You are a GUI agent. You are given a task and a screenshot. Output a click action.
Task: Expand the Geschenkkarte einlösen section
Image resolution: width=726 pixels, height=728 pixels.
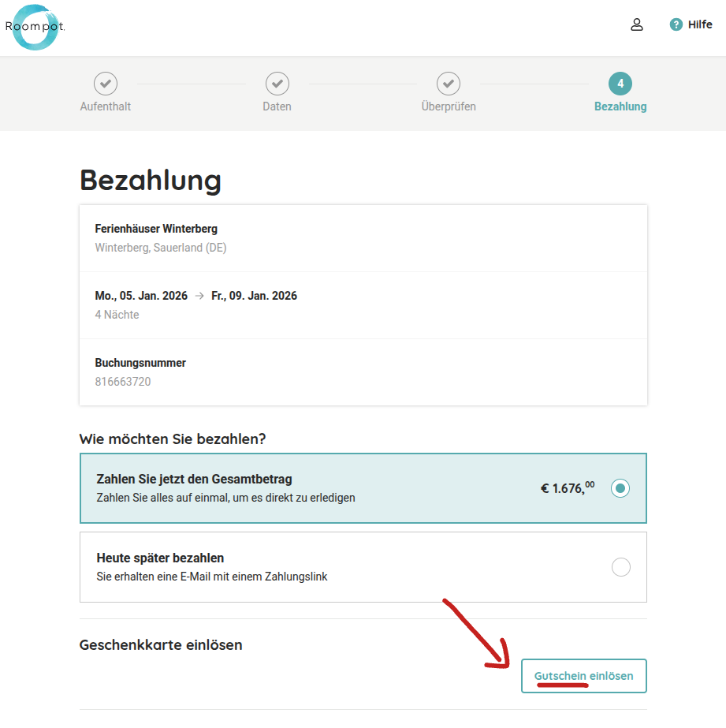point(161,644)
